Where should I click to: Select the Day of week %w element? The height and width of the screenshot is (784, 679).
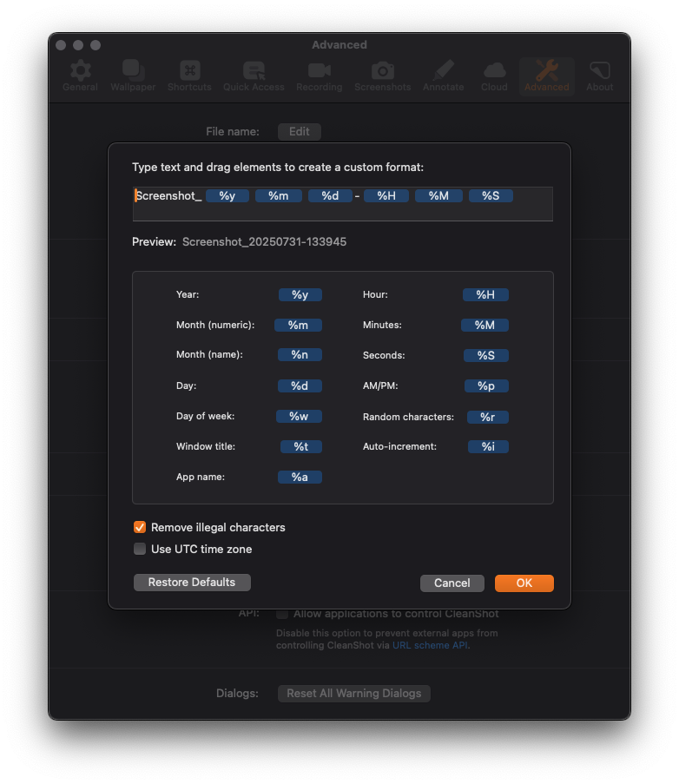pos(299,416)
